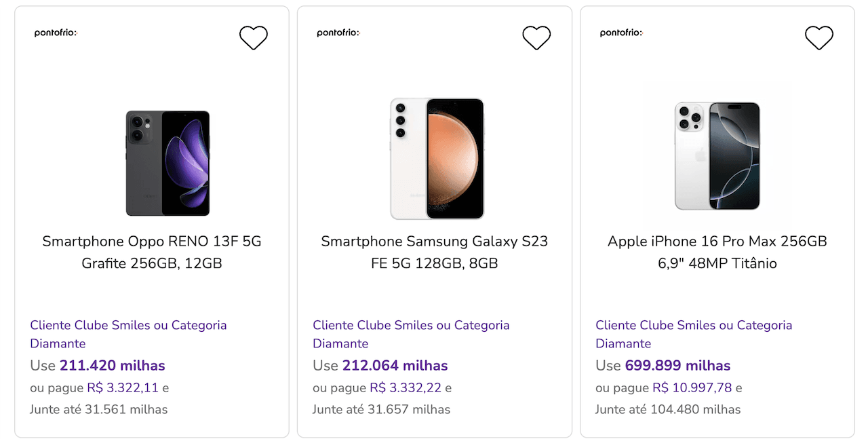Screen dimensions: 868x439
Task: Select the 211.420 milhas price
Action: tap(113, 366)
